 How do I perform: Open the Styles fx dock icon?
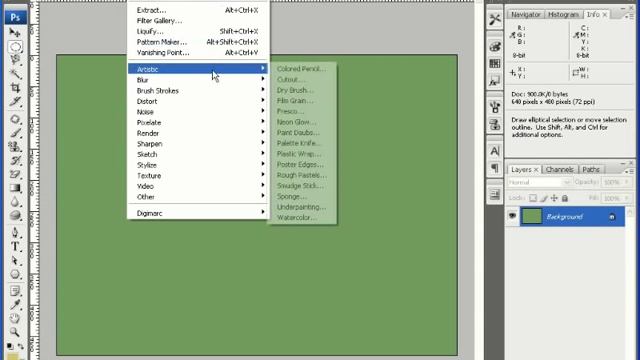495,81
